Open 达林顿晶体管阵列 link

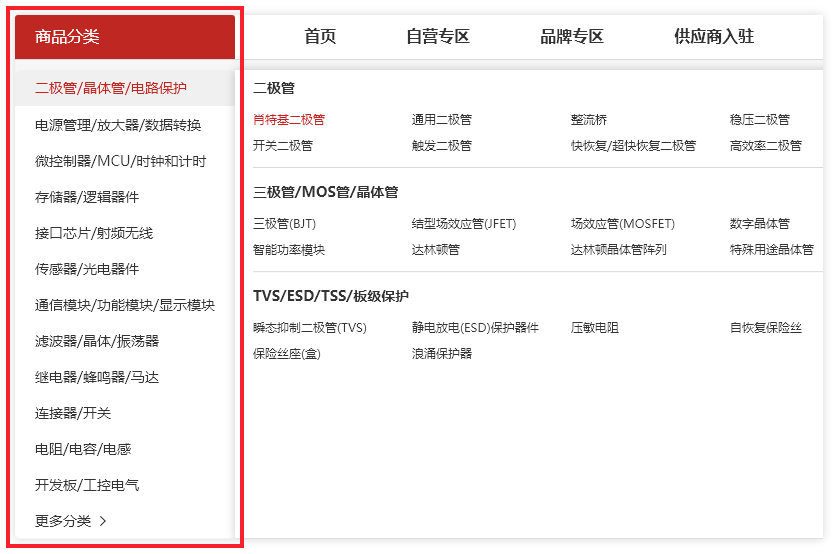point(618,249)
